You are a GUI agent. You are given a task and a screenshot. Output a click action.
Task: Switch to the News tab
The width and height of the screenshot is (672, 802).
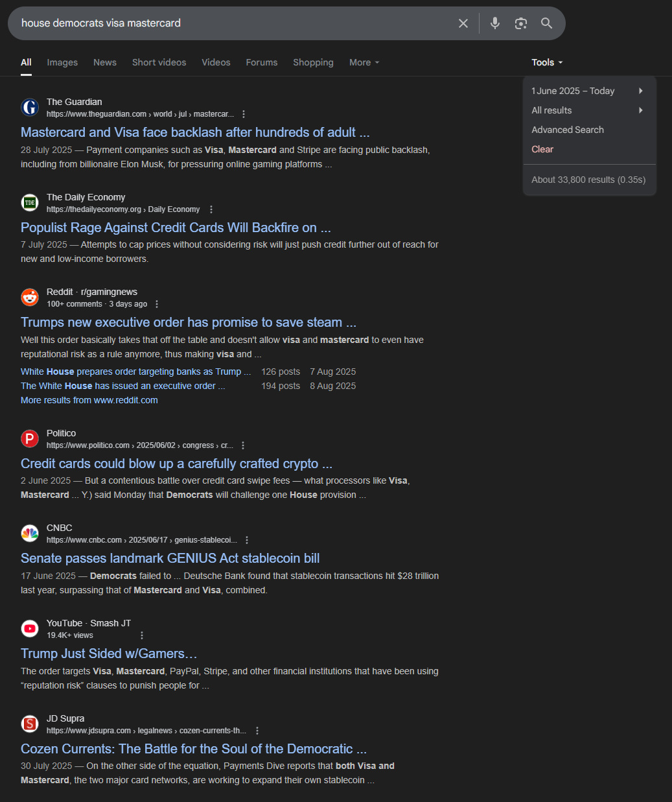105,62
